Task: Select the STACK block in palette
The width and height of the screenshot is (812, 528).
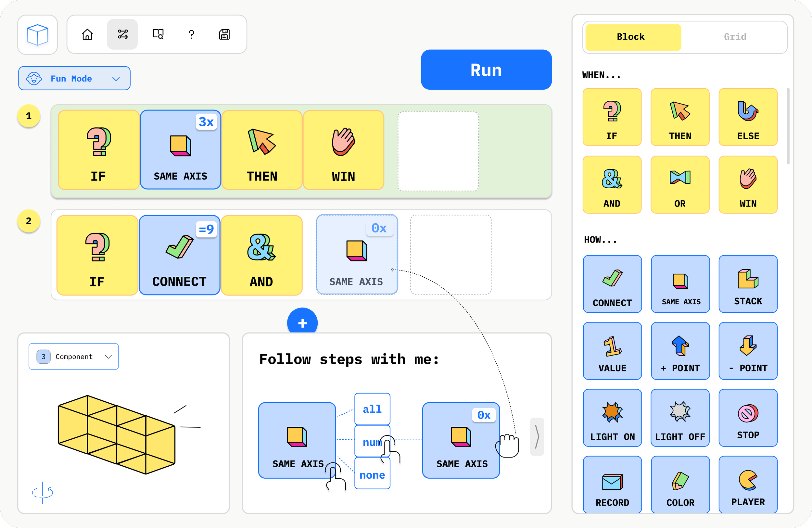Action: tap(748, 284)
